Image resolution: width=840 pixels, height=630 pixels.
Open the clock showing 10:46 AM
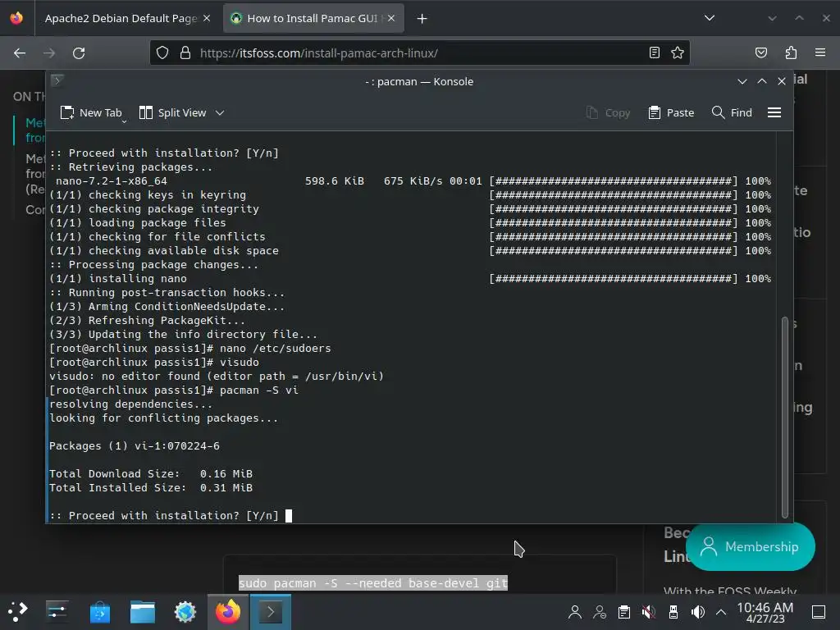765,612
